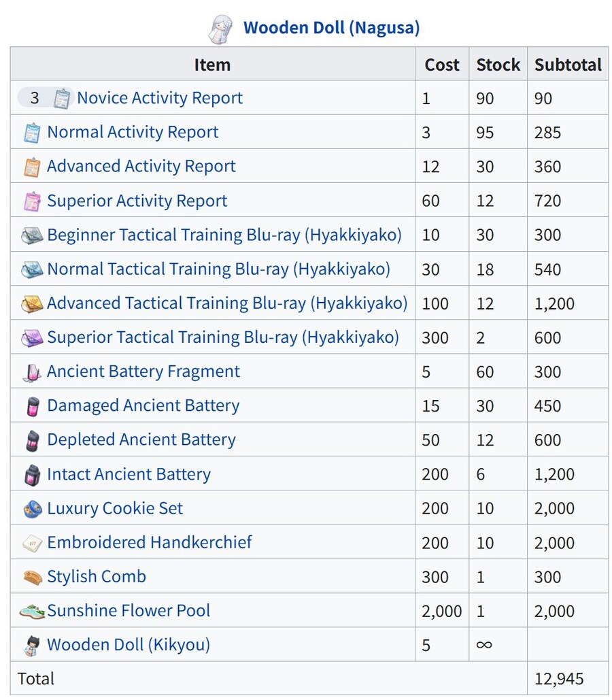Open the Normal Activity Report link
The image size is (612, 700).
[x=133, y=132]
